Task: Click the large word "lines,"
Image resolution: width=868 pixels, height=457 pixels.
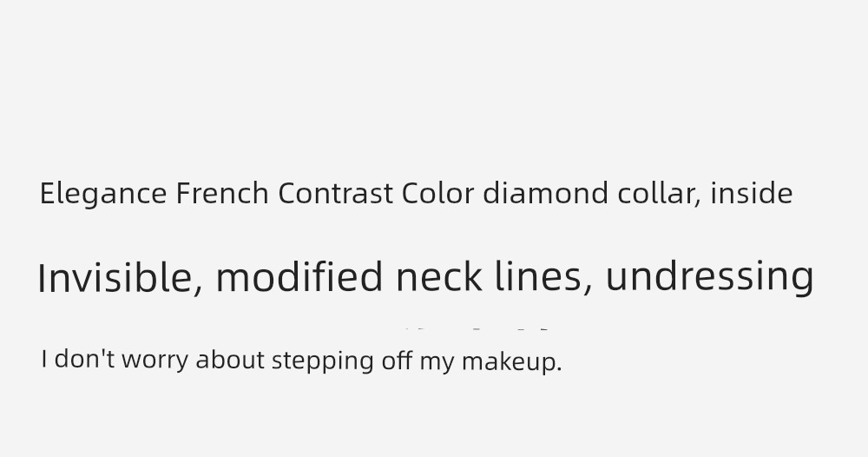Action: (x=543, y=276)
